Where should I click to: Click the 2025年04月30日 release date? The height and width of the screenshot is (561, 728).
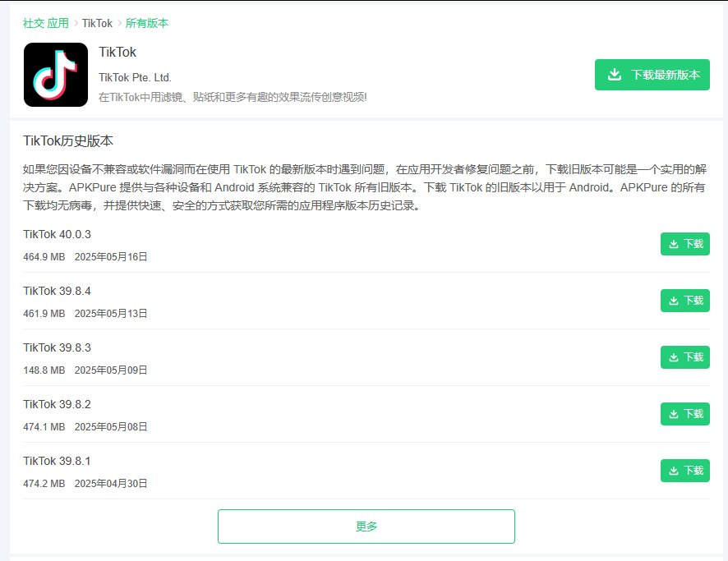111,483
